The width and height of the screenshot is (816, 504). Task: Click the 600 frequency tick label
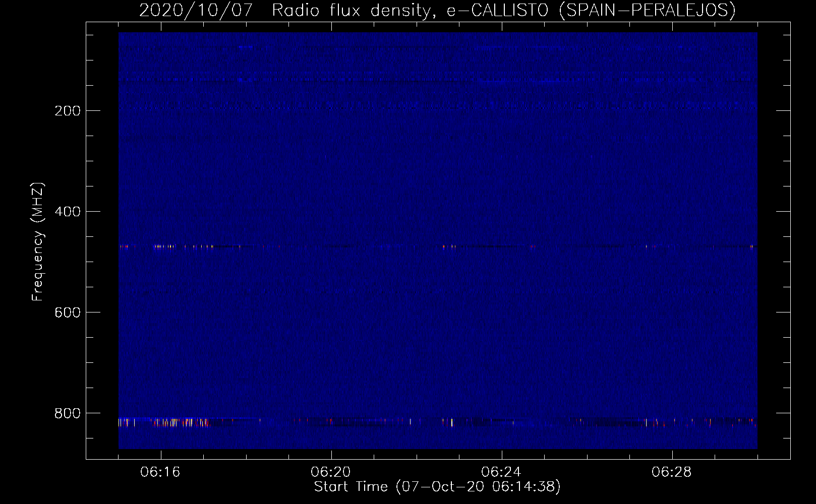[x=67, y=312]
